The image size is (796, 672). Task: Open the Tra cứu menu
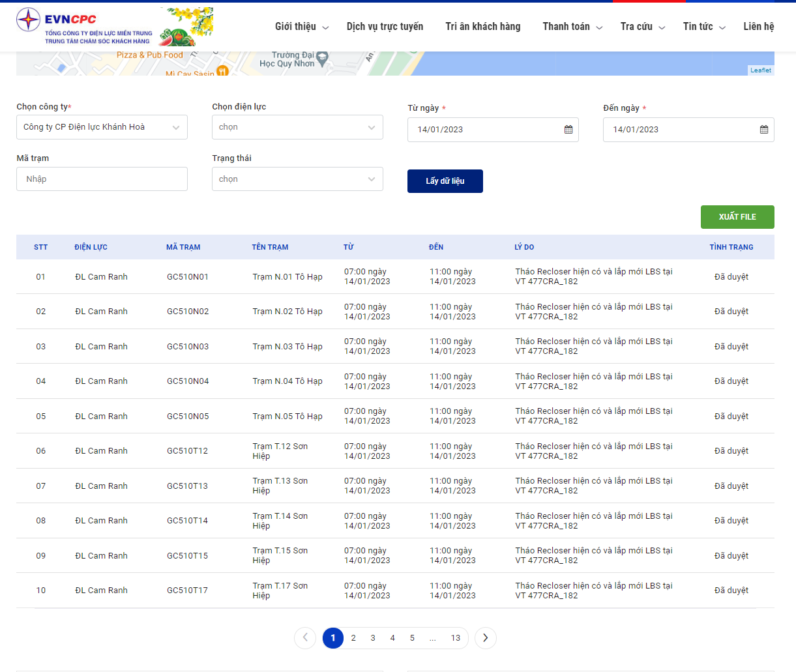pos(642,27)
